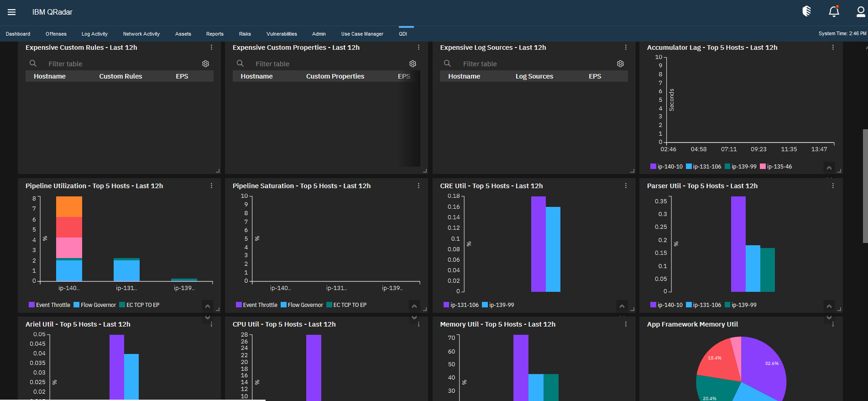
Task: Open the Vulnerabilities tab
Action: (x=282, y=34)
